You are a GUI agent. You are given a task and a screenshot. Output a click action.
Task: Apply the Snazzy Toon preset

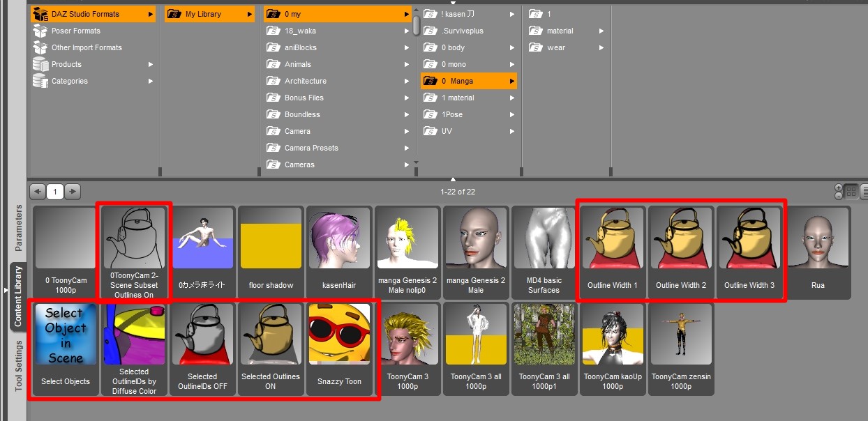[339, 349]
